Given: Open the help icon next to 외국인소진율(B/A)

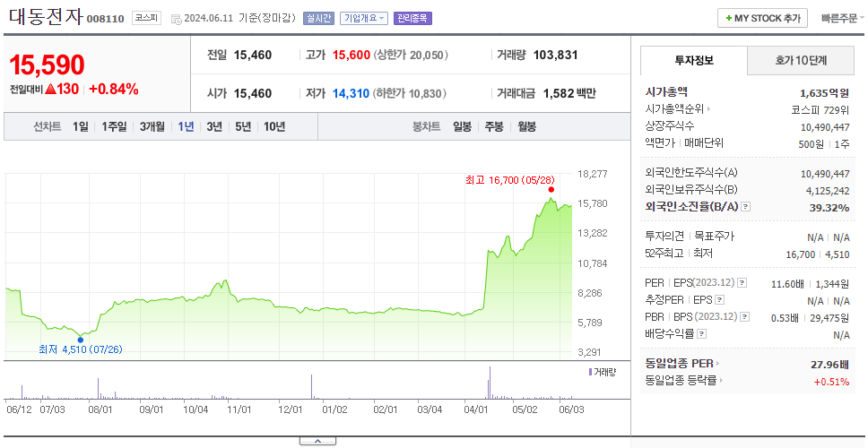Looking at the screenshot, I should pyautogui.click(x=746, y=206).
